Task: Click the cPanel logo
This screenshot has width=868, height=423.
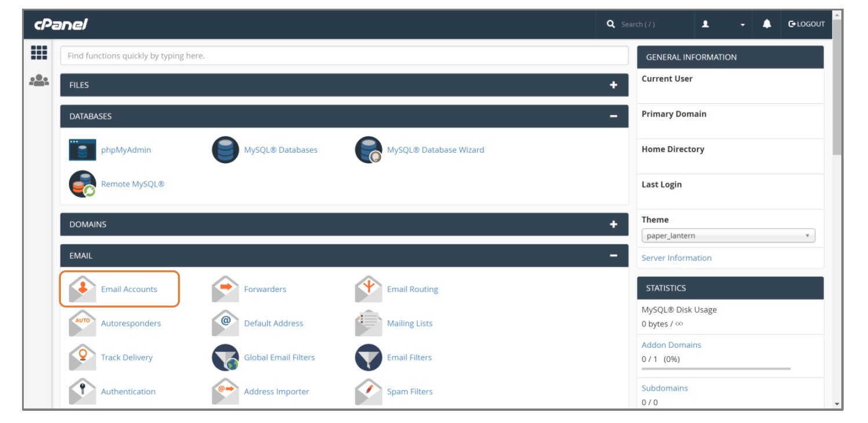Action: [61, 24]
